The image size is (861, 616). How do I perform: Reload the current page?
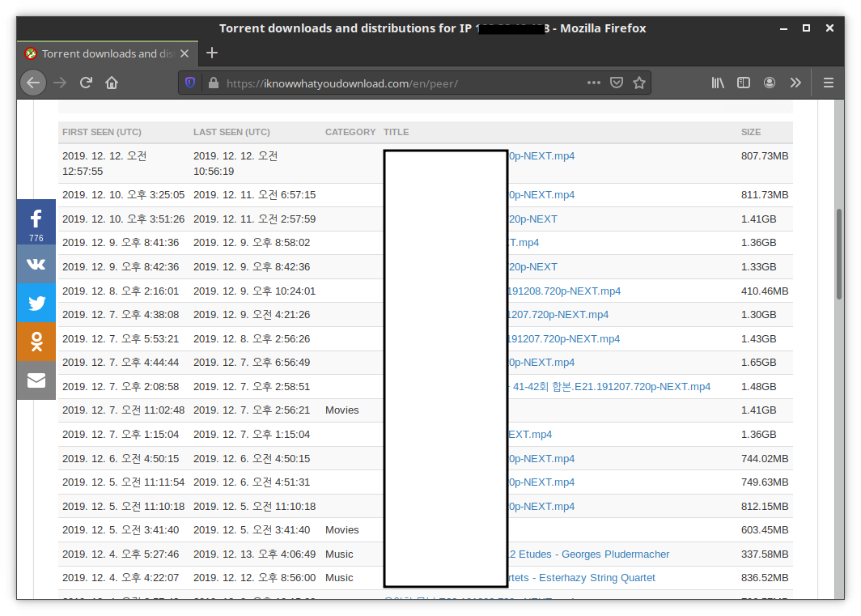pyautogui.click(x=86, y=83)
